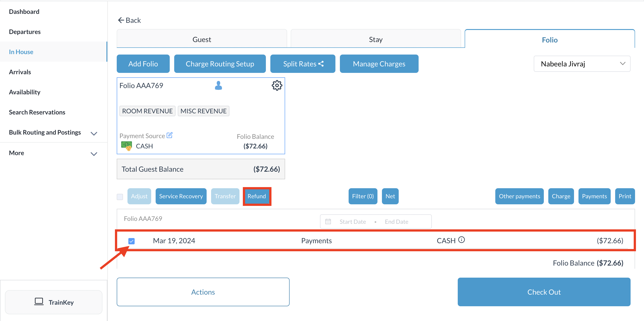
Task: Uncheck the Mar 19, 2024 payment checkbox
Action: pos(131,241)
